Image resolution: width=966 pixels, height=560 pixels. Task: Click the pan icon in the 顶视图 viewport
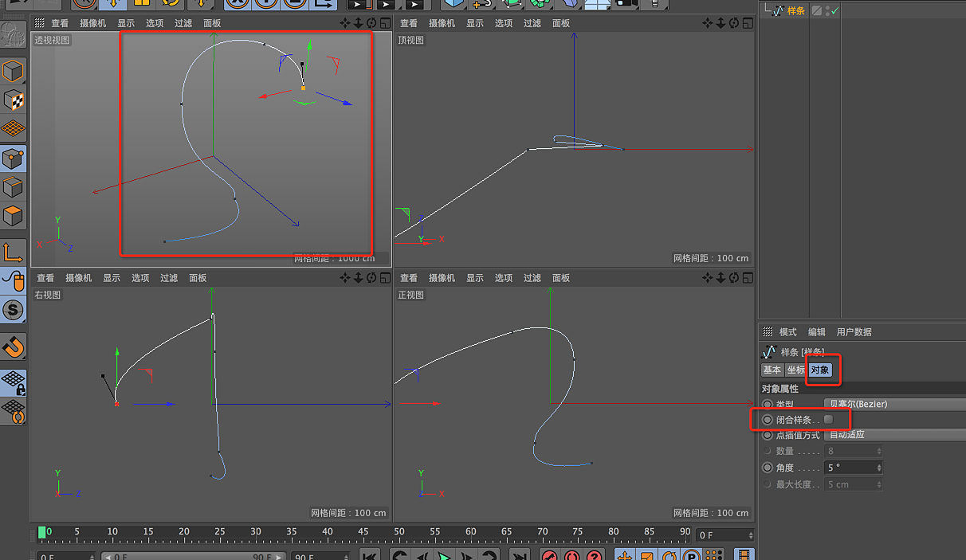pos(708,23)
